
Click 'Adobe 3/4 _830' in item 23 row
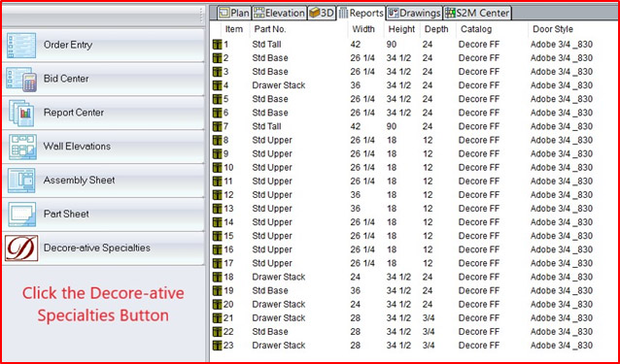tap(562, 346)
